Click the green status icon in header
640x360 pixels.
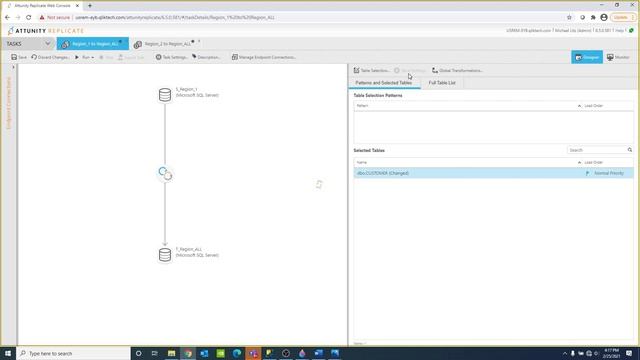click(631, 31)
